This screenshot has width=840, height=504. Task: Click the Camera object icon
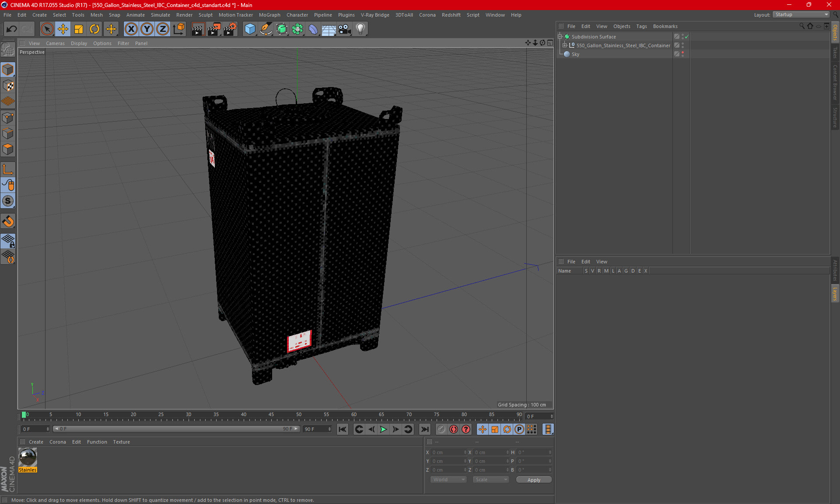[345, 29]
